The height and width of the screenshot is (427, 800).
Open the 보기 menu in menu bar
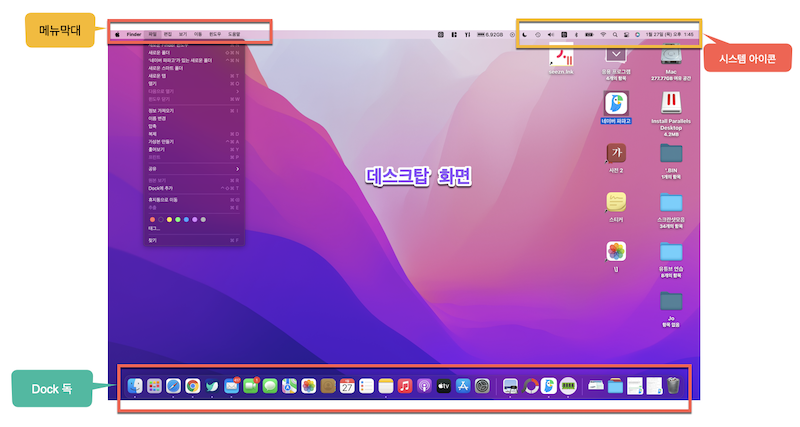click(x=183, y=34)
